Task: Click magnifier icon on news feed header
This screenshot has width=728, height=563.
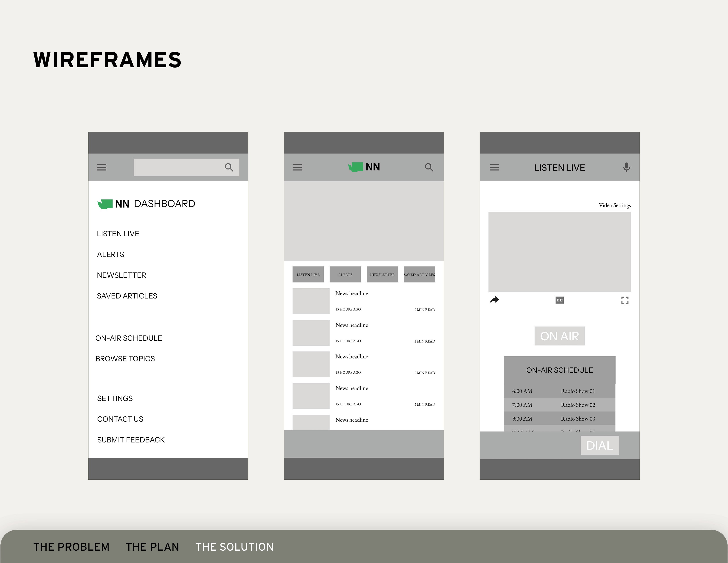Action: [429, 167]
